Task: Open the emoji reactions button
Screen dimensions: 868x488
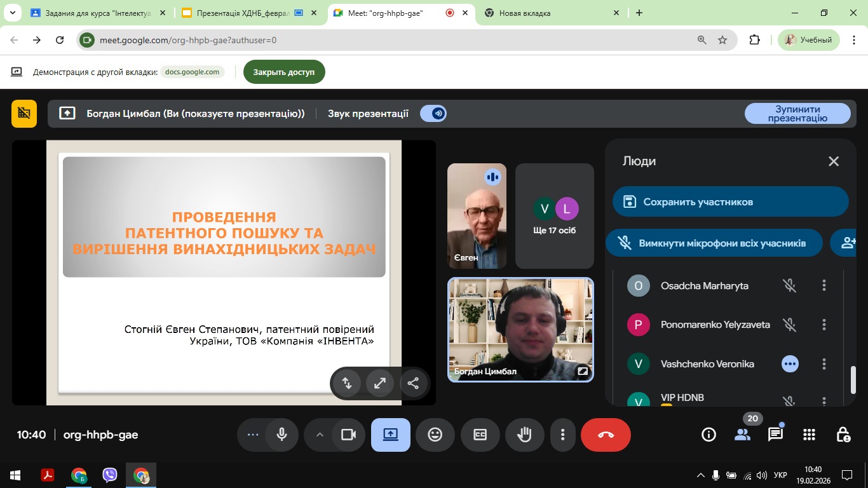Action: pyautogui.click(x=435, y=435)
